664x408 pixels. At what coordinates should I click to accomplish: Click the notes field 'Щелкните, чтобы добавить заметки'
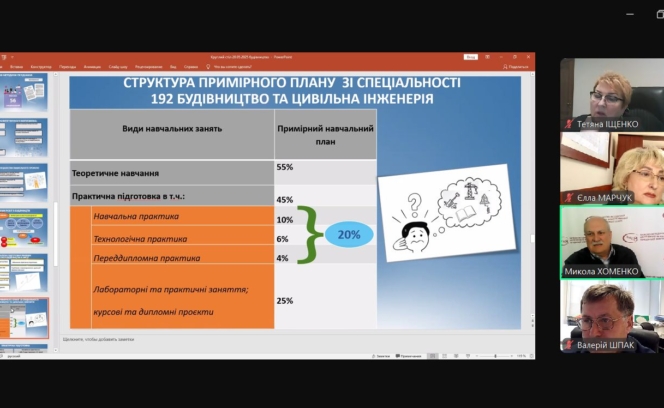[100, 339]
